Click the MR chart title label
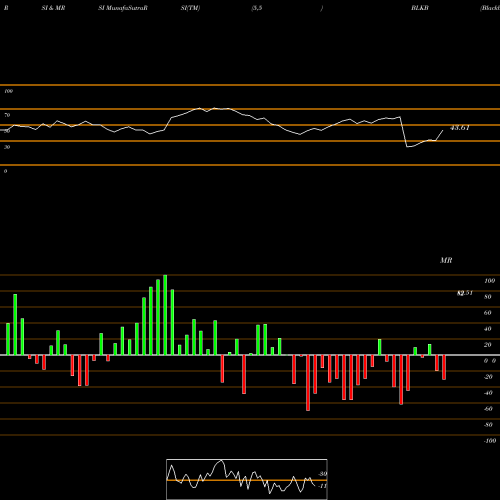Image resolution: width=500 pixels, height=500 pixels. pyautogui.click(x=446, y=260)
